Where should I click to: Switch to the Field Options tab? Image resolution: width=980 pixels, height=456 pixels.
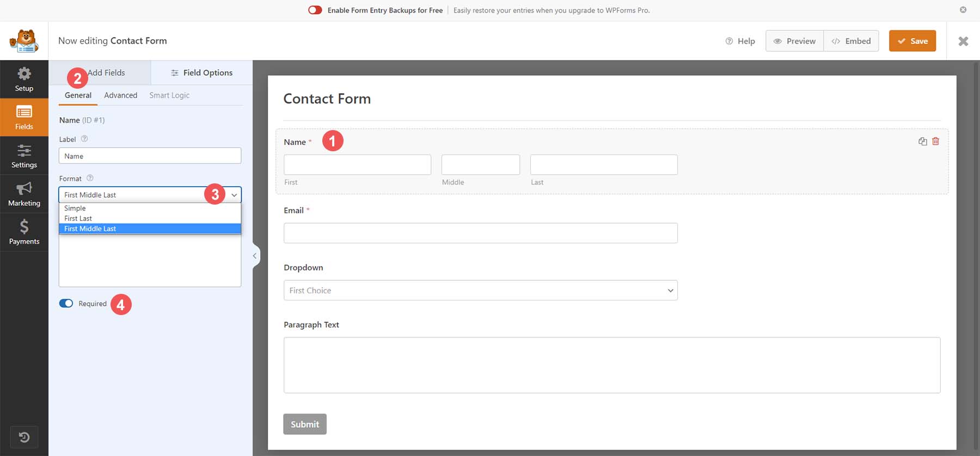[201, 73]
